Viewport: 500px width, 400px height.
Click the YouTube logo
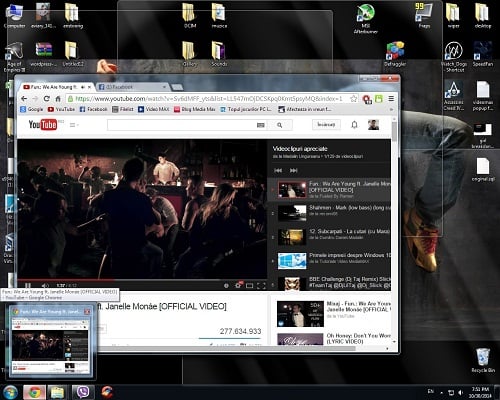(43, 125)
